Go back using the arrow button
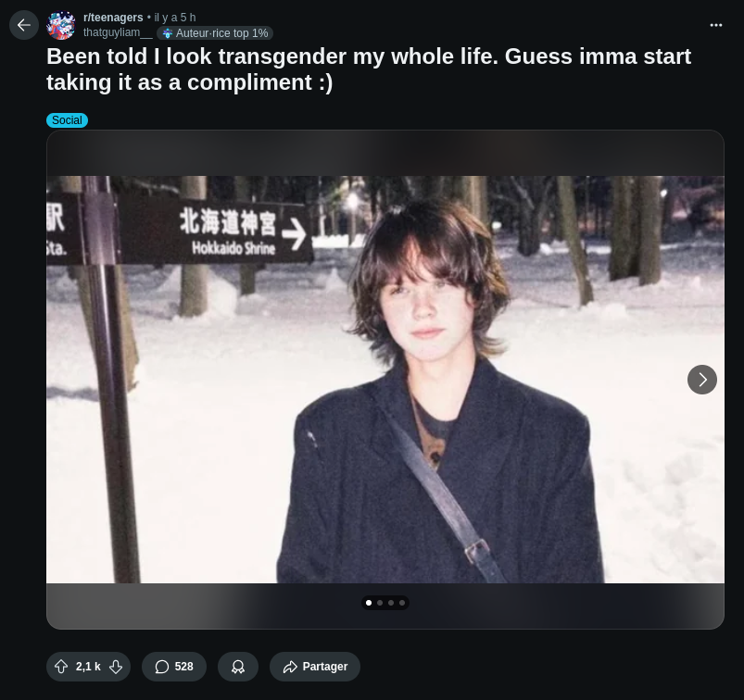The image size is (744, 700). pos(24,25)
